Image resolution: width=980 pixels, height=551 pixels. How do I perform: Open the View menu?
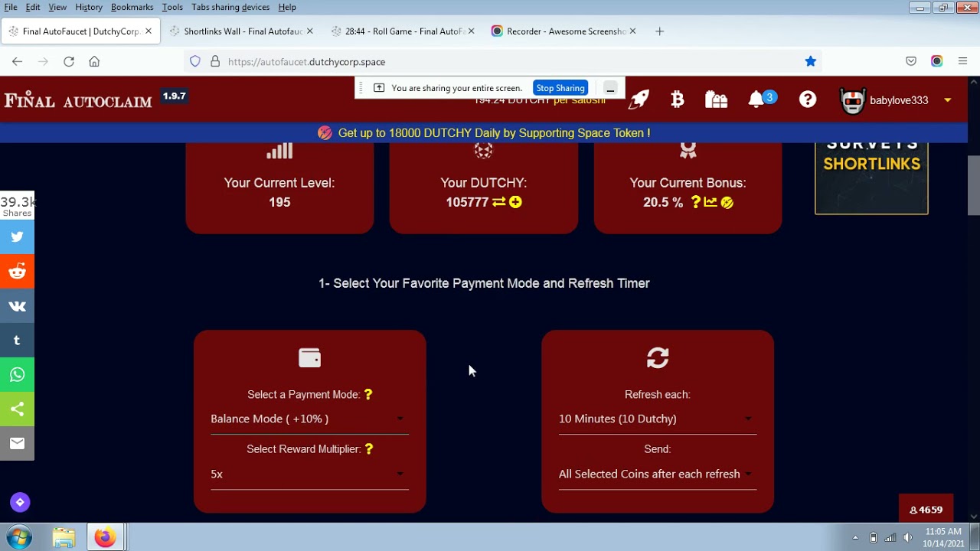(57, 7)
